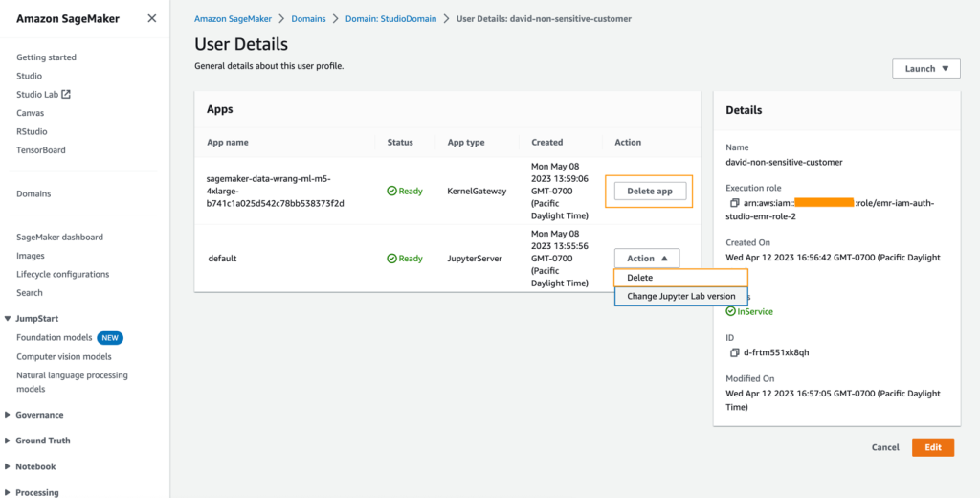
Task: Toggle the Action dropdown for default app
Action: click(x=647, y=259)
